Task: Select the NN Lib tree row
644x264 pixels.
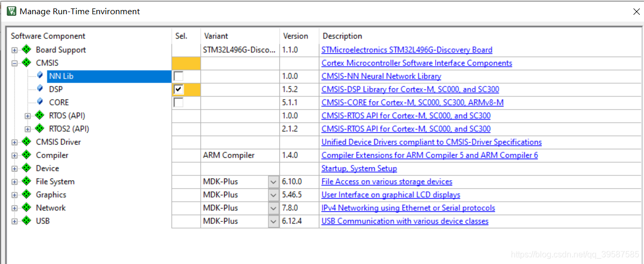Action: click(x=109, y=76)
